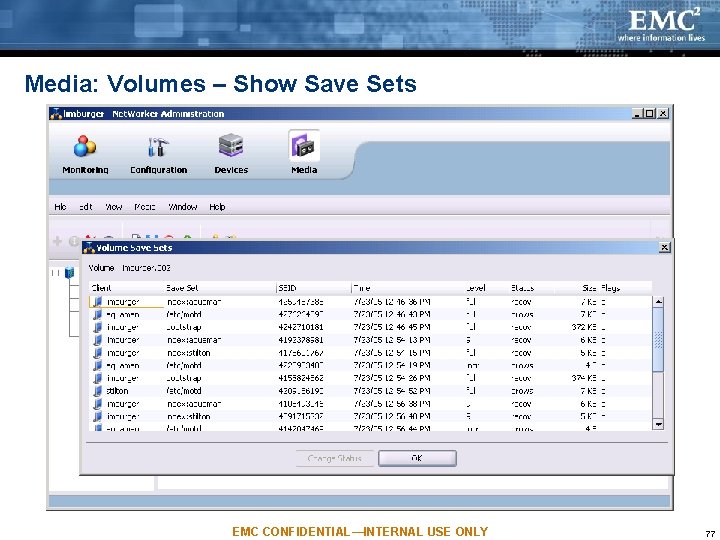The image size is (720, 540).
Task: Click client icon of the 12:46:40 PM row
Action: (97, 315)
